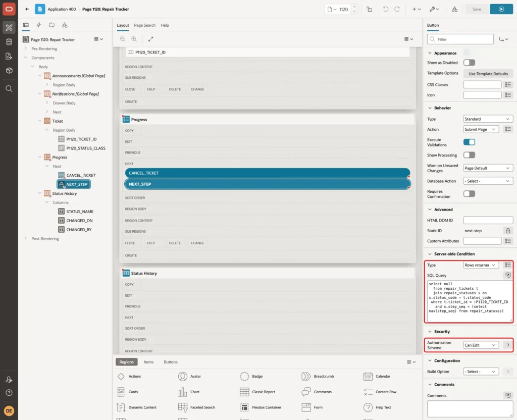Select the Layout tab
The width and height of the screenshot is (517, 420).
coord(123,25)
